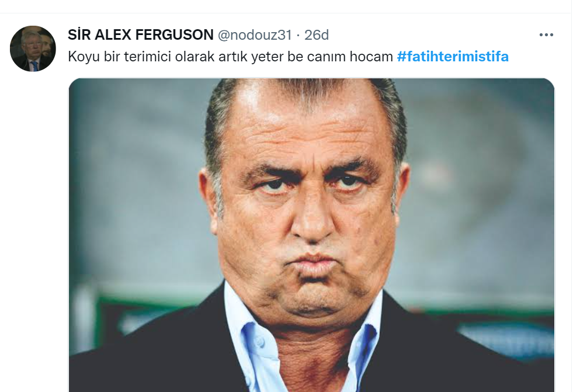This screenshot has height=392, width=573.
Task: Select the bold author name above the tweet
Action: 141,35
